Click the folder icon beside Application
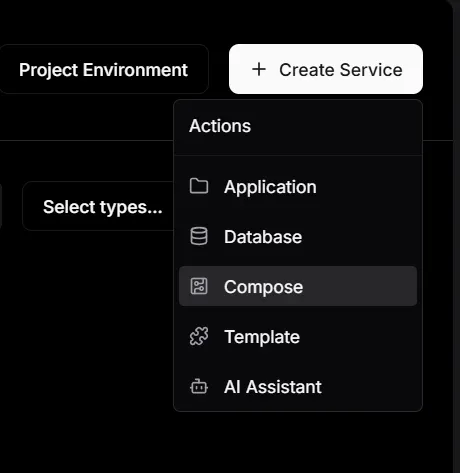This screenshot has height=473, width=460. [x=199, y=186]
